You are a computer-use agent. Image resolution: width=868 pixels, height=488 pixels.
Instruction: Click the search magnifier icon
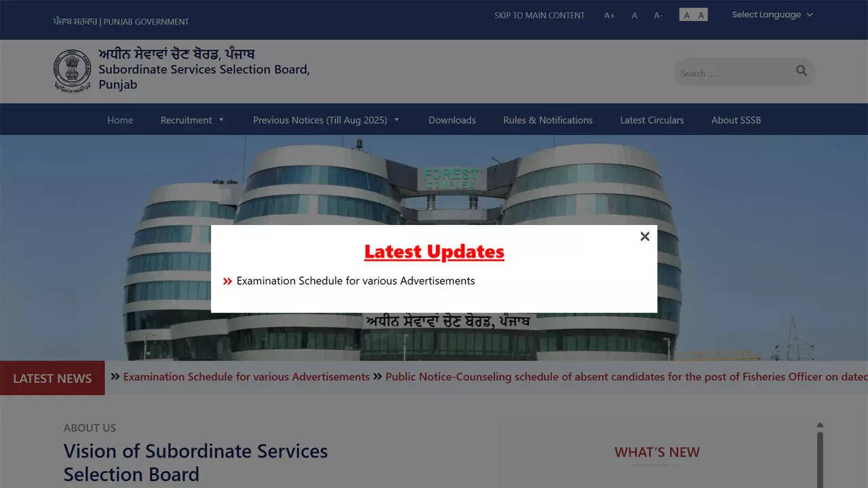[x=801, y=70]
